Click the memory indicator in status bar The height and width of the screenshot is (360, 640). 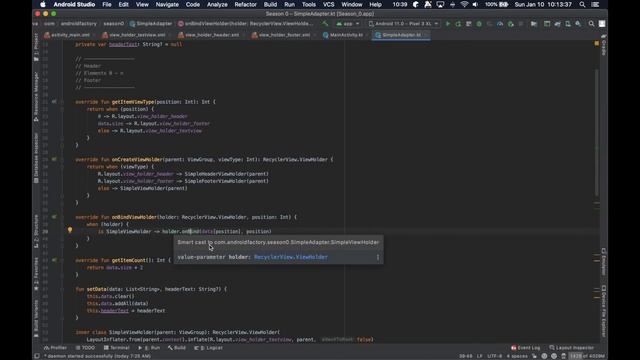588,356
